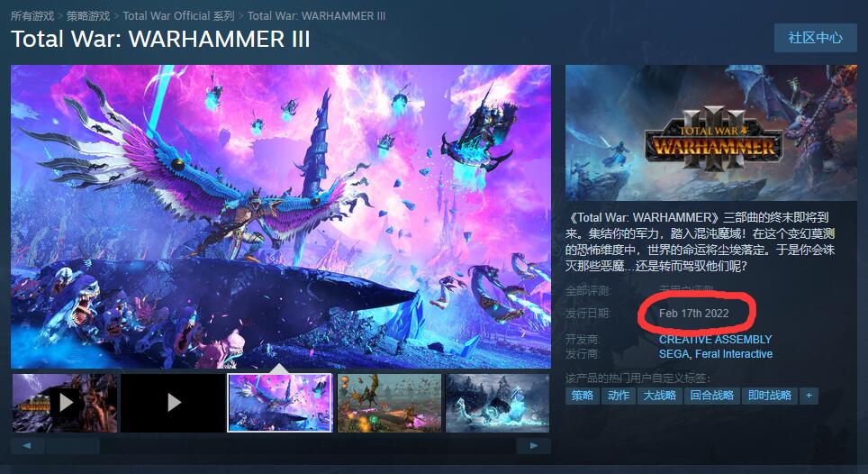Click the left arrow of thumbnail strip
The width and height of the screenshot is (868, 474).
click(x=27, y=446)
